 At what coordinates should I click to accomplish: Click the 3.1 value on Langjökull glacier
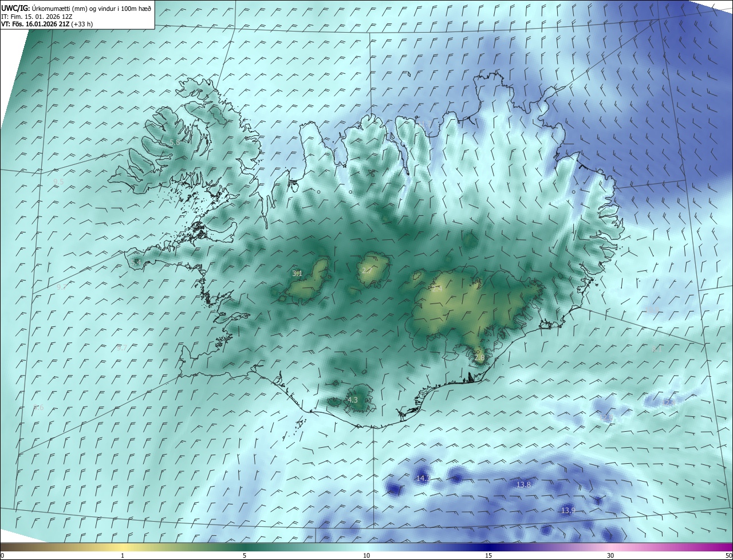coord(297,273)
